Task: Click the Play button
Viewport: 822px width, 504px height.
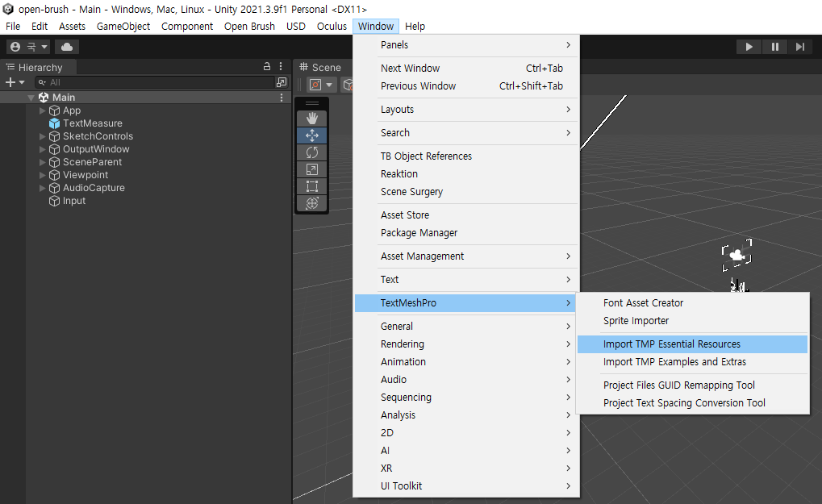Action: (749, 47)
